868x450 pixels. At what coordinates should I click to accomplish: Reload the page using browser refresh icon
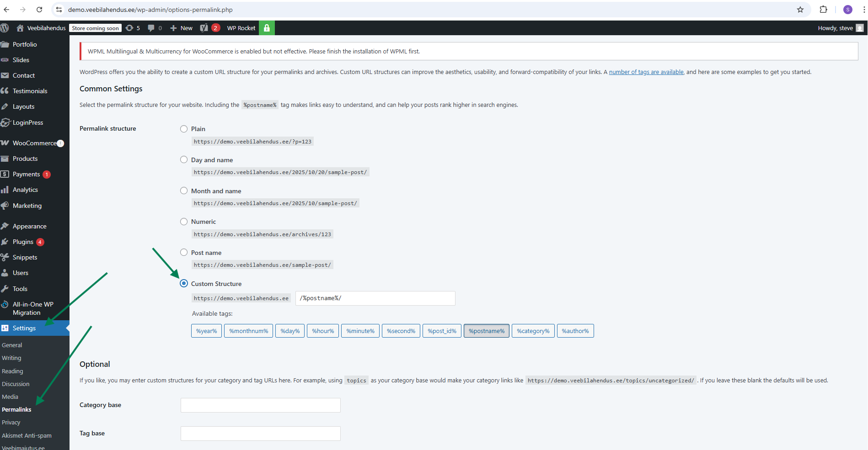click(39, 10)
